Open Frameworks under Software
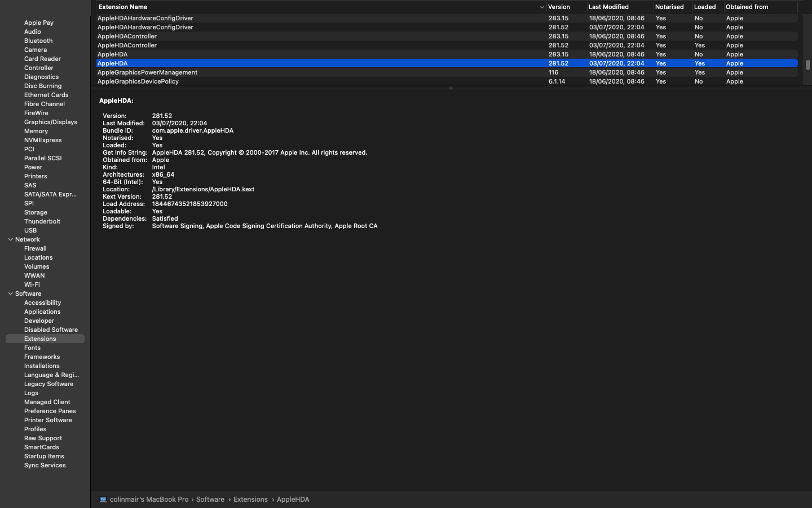 (x=42, y=357)
